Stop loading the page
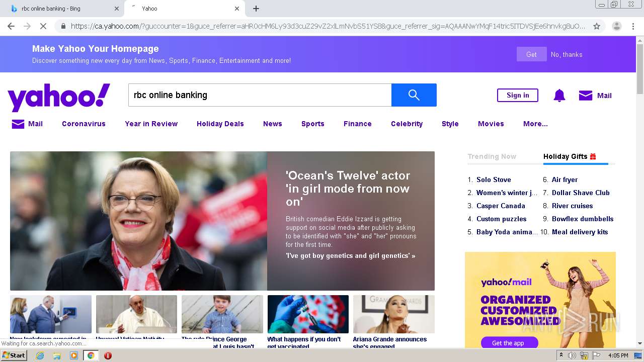644x362 pixels. [x=43, y=26]
